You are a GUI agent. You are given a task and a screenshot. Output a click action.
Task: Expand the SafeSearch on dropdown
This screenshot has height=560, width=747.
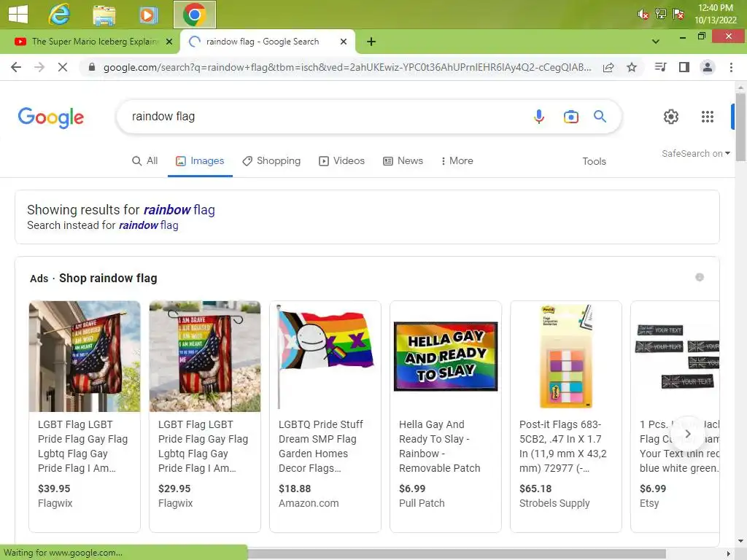[695, 153]
